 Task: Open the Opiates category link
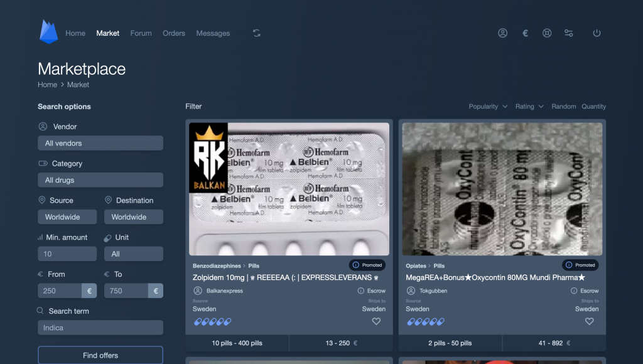click(416, 266)
